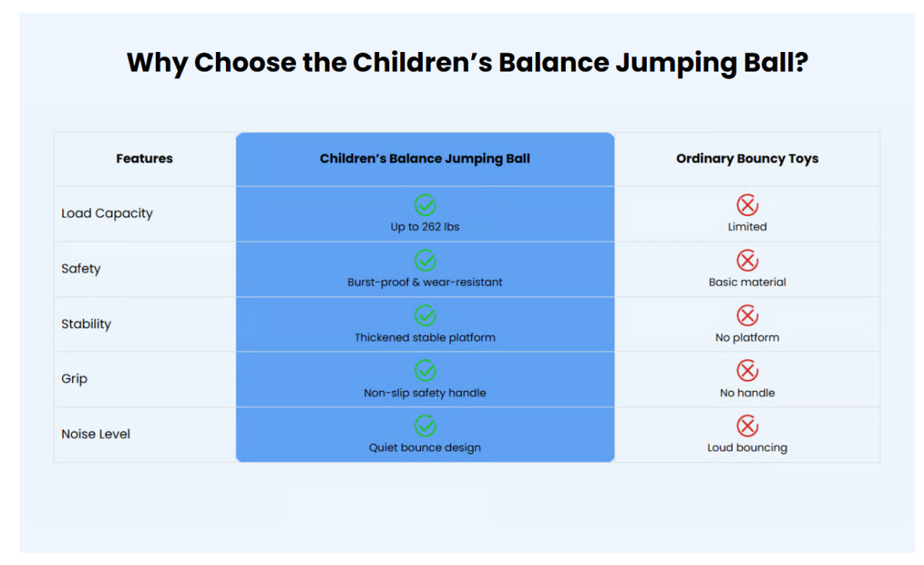
Task: Click the "Up to 262 lbs" text
Action: pyautogui.click(x=425, y=227)
